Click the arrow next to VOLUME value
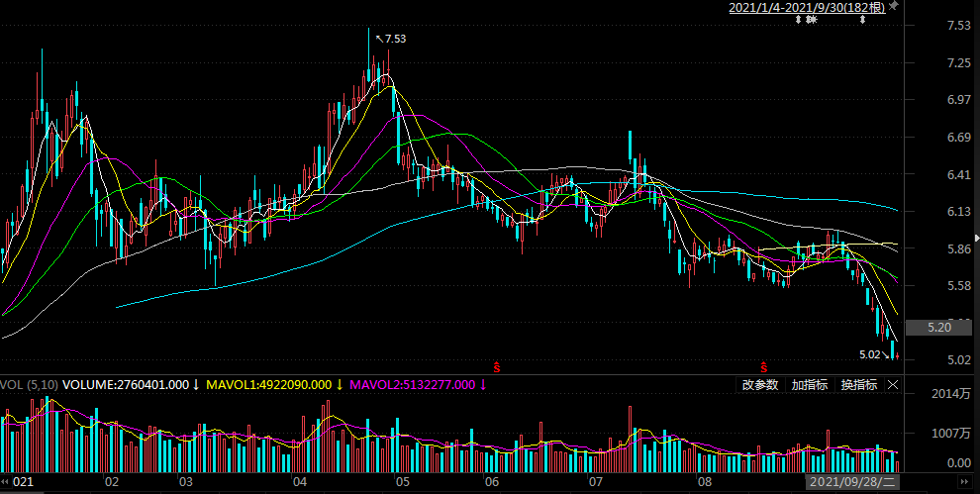 [x=196, y=385]
